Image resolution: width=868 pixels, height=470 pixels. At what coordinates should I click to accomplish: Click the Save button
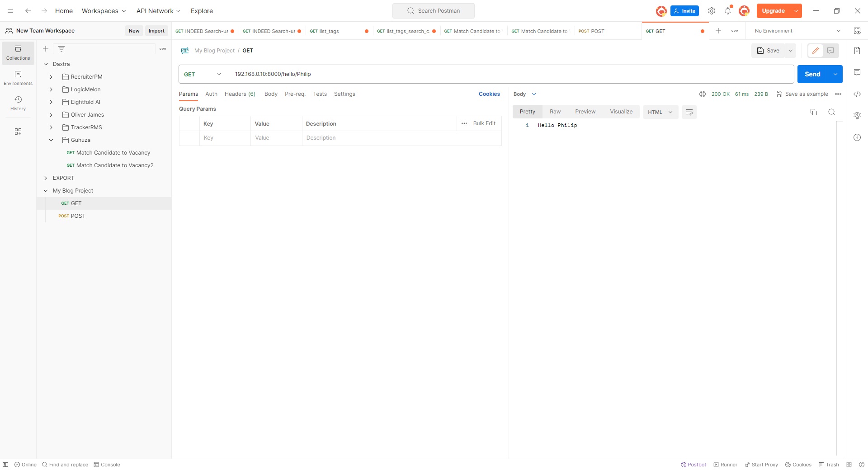coord(768,51)
